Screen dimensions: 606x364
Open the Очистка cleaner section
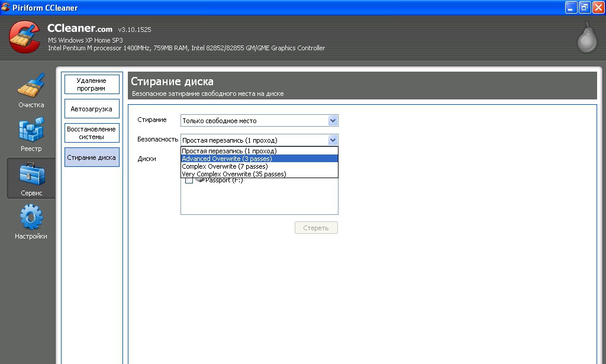coord(31,91)
